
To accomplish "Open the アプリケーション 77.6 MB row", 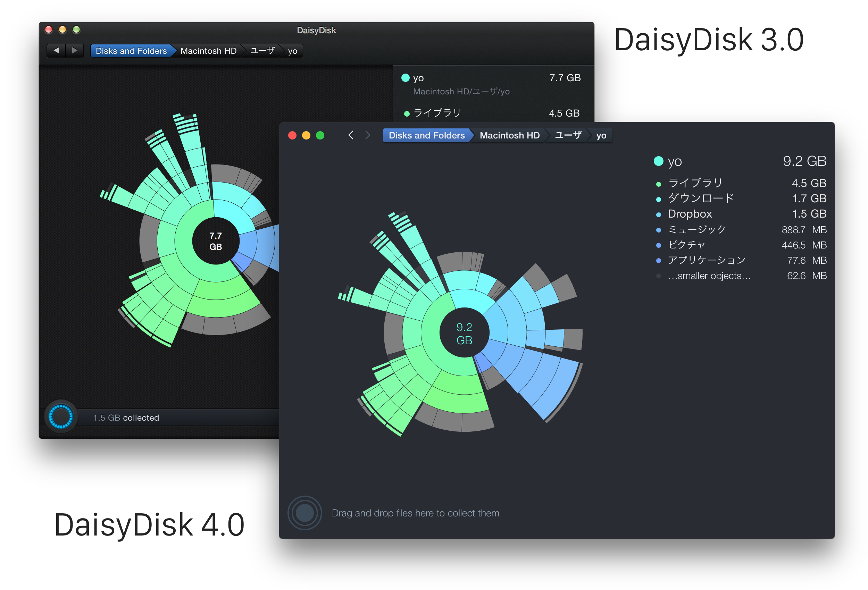I will (740, 260).
